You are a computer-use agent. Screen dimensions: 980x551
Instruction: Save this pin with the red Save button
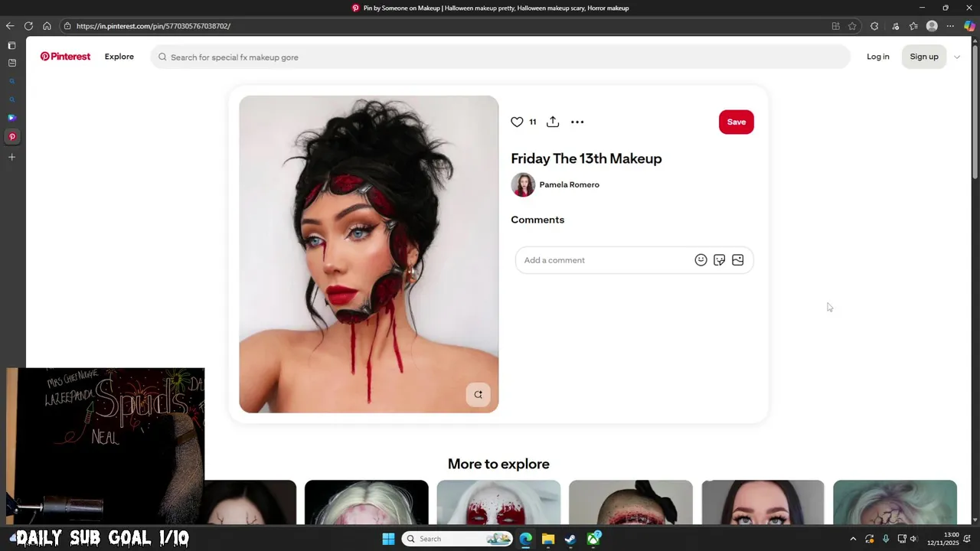(737, 122)
